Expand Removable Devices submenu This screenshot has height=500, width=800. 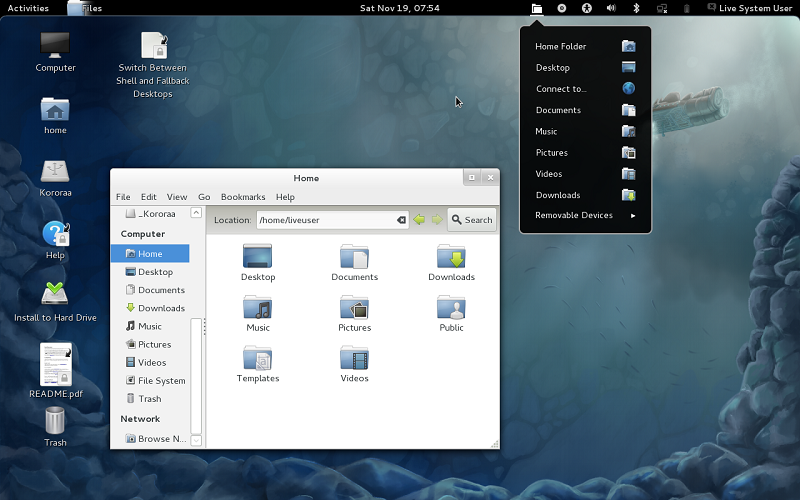click(x=585, y=216)
